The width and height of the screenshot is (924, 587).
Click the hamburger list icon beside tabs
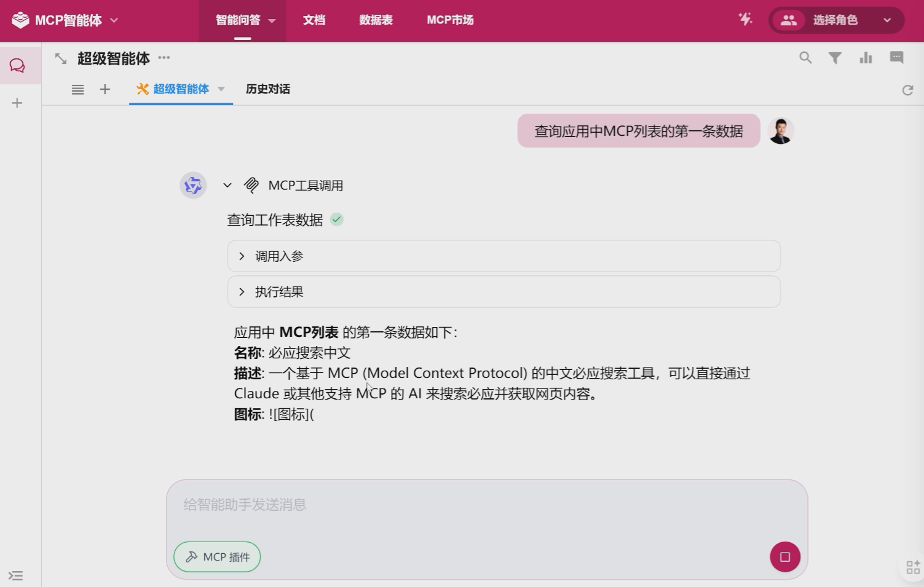point(77,90)
